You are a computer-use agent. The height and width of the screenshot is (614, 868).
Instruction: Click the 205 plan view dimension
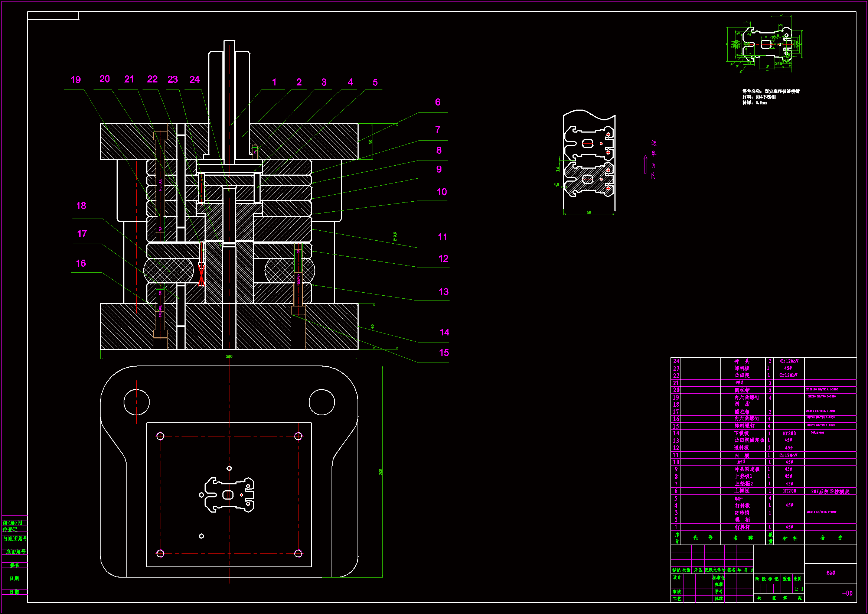tap(381, 471)
